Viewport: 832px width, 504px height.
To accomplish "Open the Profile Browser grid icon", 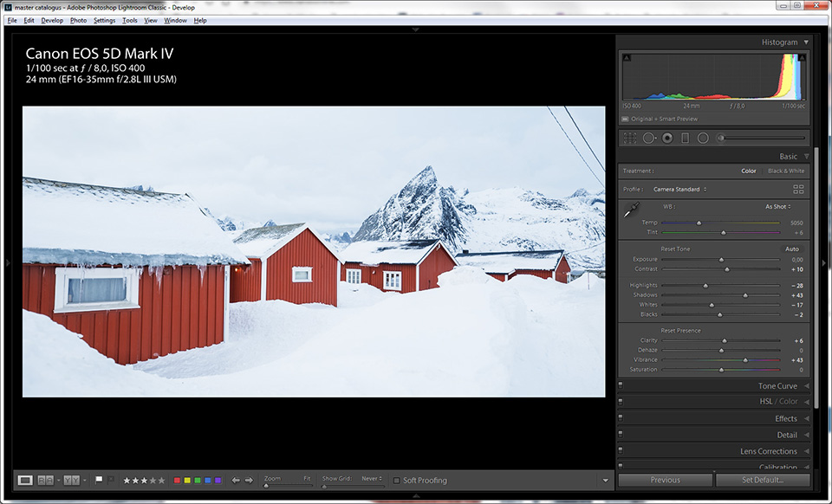I will click(798, 189).
